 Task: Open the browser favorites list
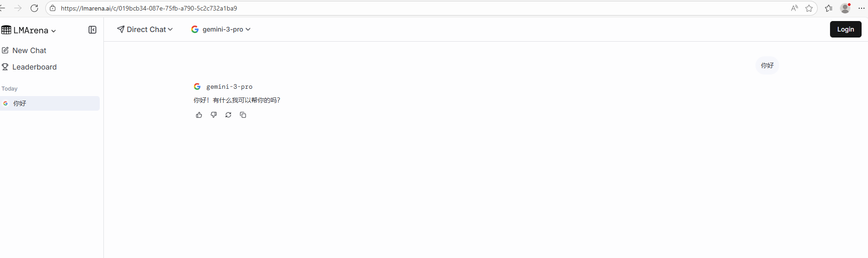coord(829,8)
